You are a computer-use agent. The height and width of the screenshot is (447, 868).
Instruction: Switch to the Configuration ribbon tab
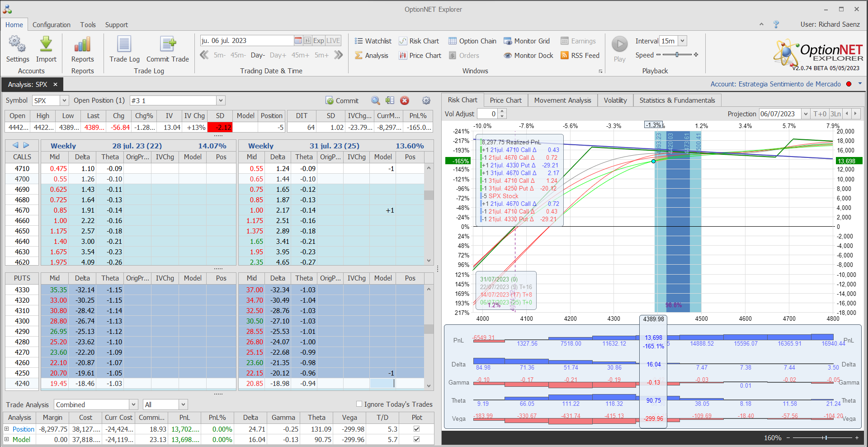(x=52, y=25)
